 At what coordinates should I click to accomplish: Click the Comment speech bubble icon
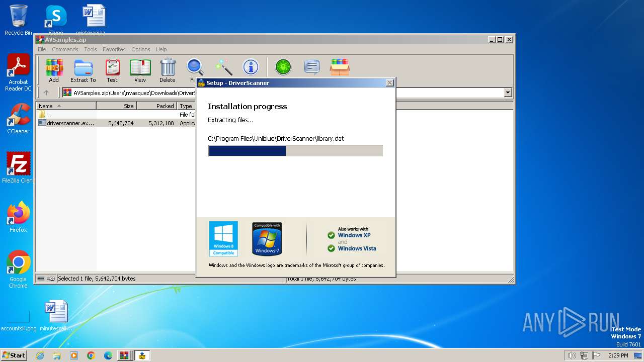tap(312, 67)
